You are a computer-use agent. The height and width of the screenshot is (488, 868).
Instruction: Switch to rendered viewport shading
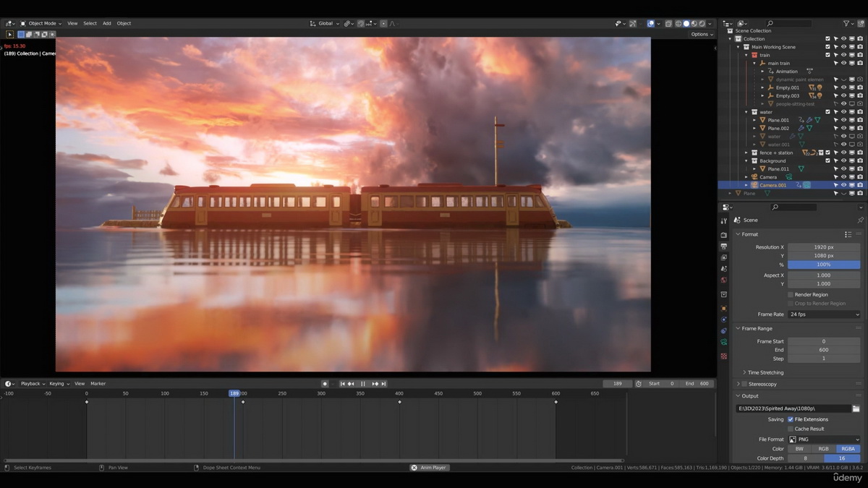tap(701, 23)
